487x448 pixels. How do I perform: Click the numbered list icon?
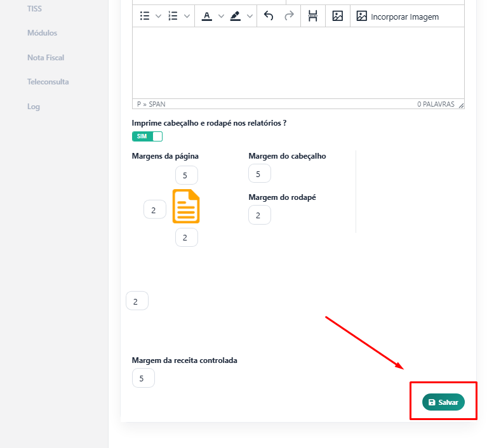pyautogui.click(x=173, y=16)
